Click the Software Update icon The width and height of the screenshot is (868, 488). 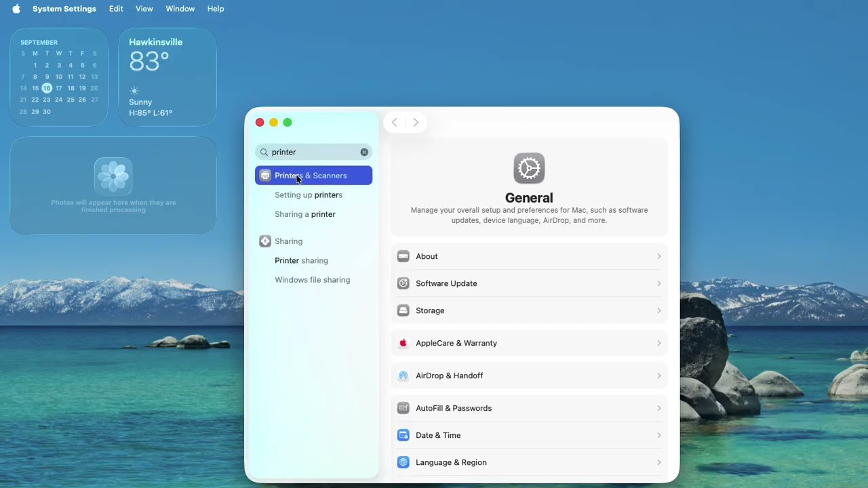coord(403,283)
